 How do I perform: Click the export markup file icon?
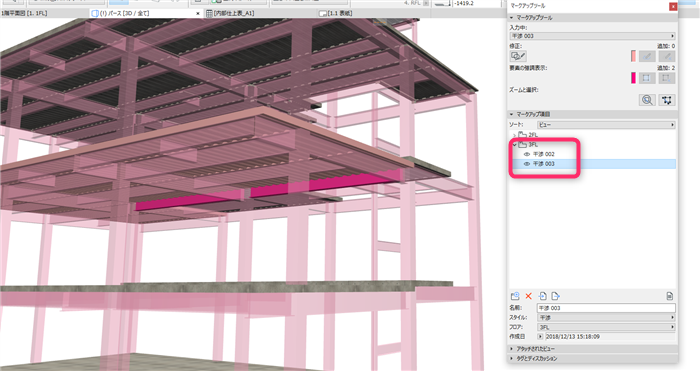click(x=555, y=296)
